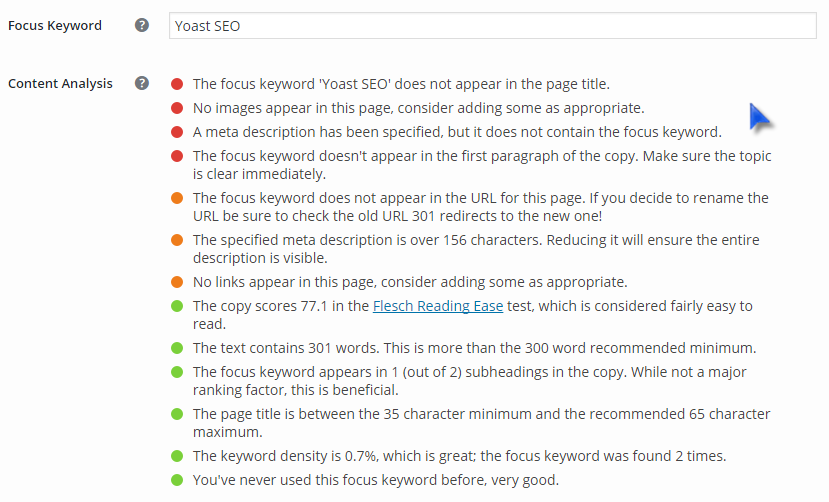Click the Focus Keyword label

(55, 26)
